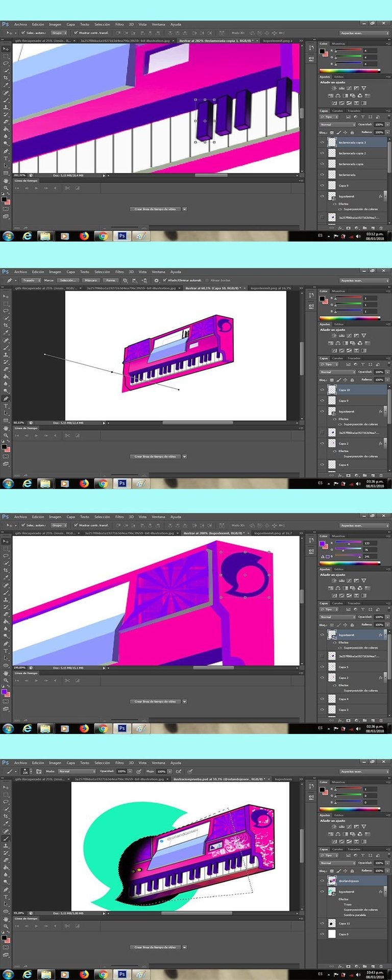
Task: Click timeline play button in ilustrar 200% window
Action: pos(36,680)
